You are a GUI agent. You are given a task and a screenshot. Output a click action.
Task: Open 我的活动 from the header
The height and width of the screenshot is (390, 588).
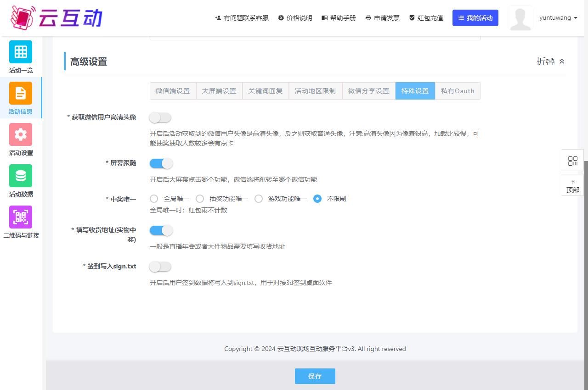(475, 18)
